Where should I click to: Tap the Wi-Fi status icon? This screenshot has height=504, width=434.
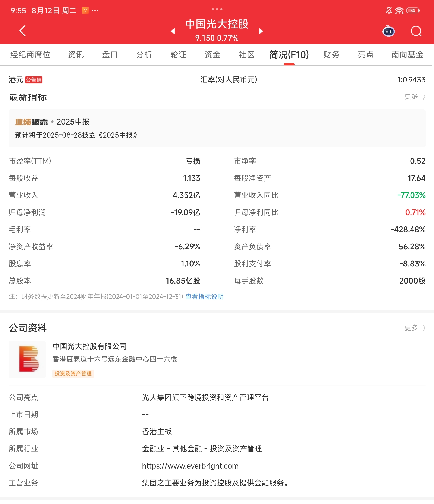399,10
